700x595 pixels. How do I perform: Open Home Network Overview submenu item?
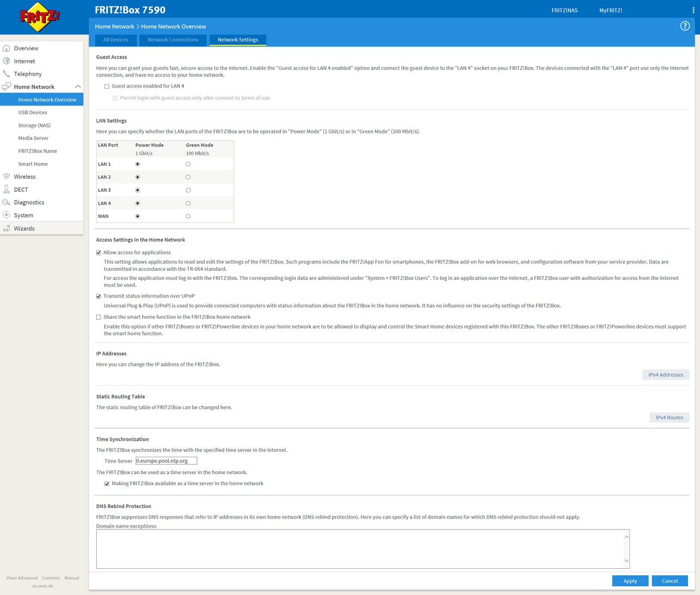pyautogui.click(x=42, y=100)
